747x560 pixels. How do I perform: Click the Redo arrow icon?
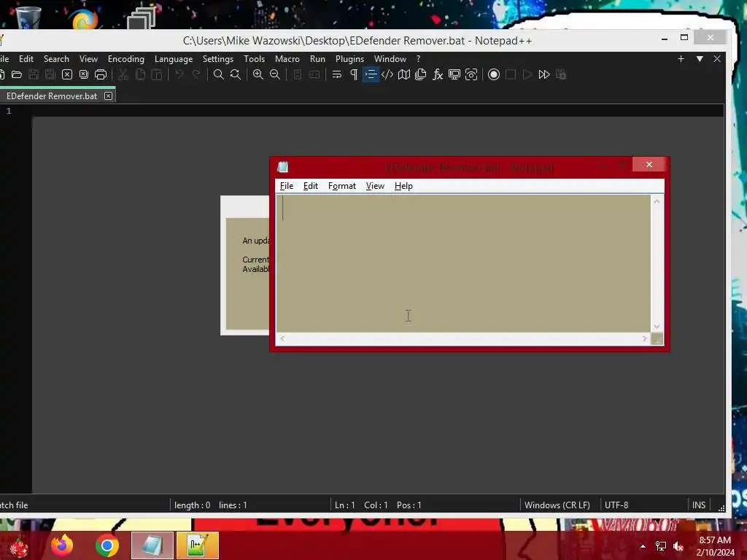pos(196,74)
